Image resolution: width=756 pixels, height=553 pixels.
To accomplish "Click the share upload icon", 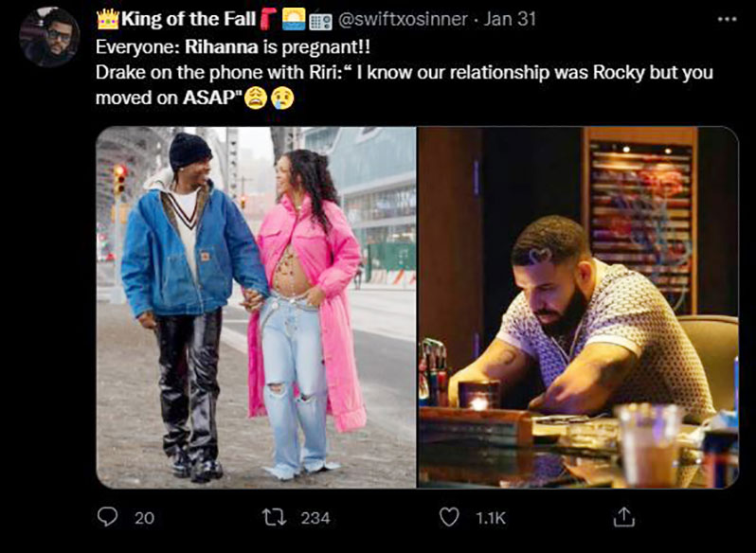I will point(624,517).
